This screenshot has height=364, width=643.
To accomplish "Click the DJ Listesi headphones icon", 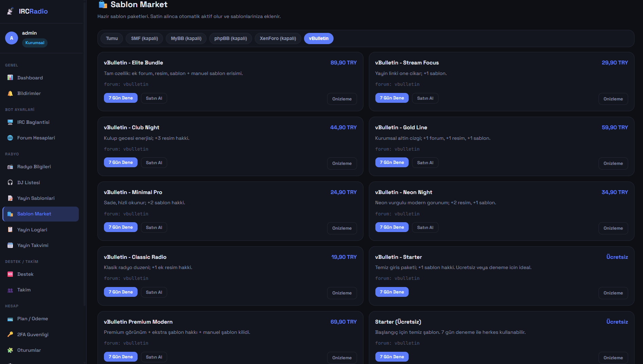I will click(10, 183).
